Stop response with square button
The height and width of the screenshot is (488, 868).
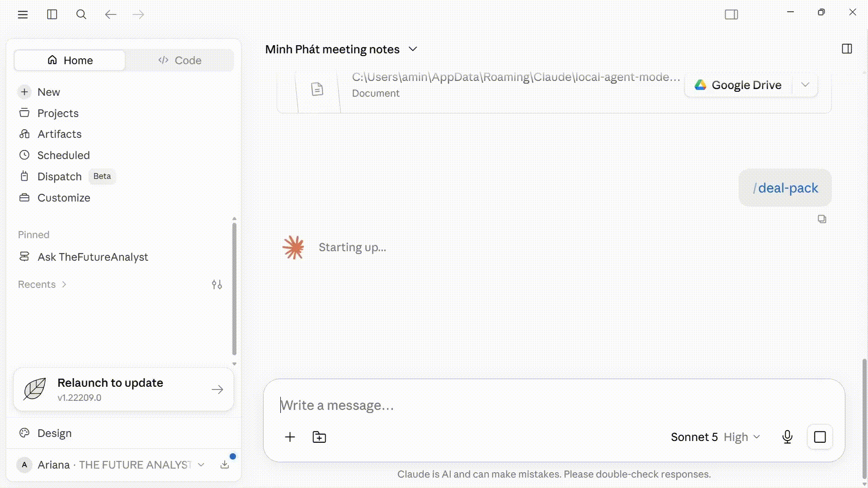pos(820,437)
